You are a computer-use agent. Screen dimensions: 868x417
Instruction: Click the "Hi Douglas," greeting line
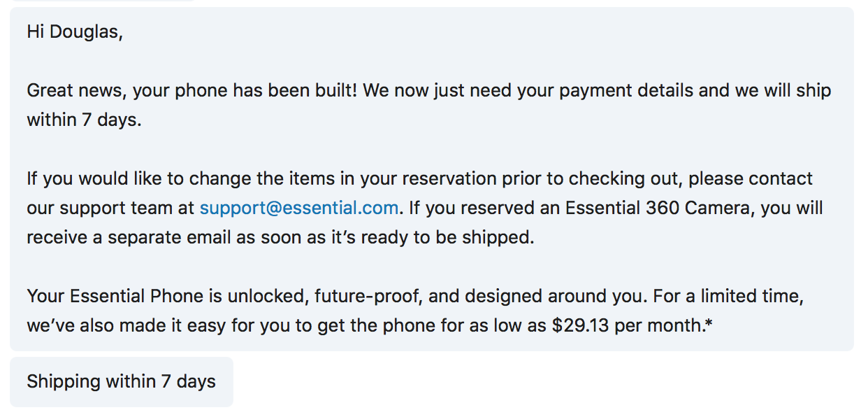(75, 31)
